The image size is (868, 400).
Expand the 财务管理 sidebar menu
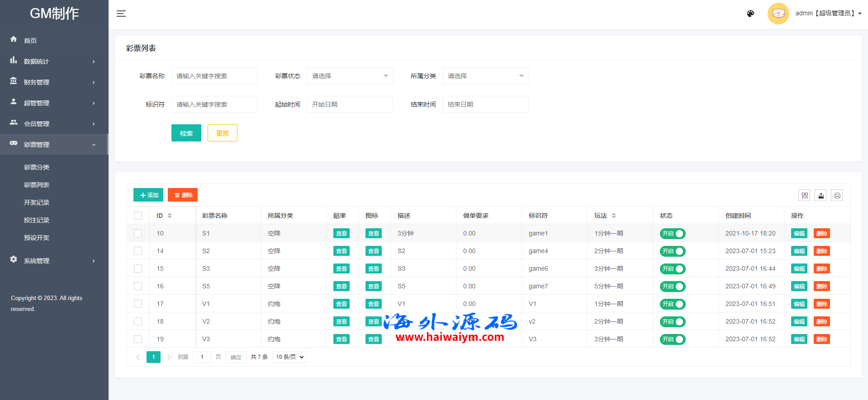[53, 82]
